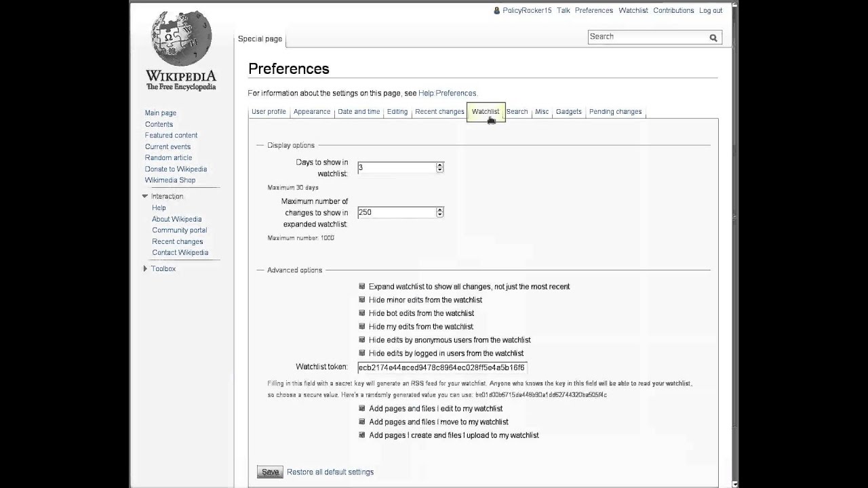The image size is (868, 488).
Task: Toggle Add pages and files I edit
Action: click(x=362, y=408)
